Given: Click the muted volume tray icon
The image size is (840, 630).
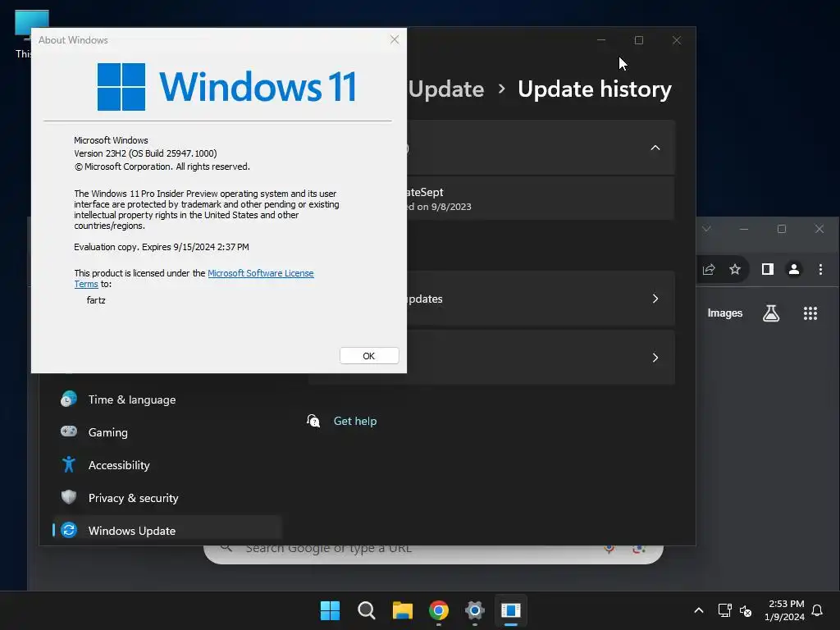Looking at the screenshot, I should (746, 610).
